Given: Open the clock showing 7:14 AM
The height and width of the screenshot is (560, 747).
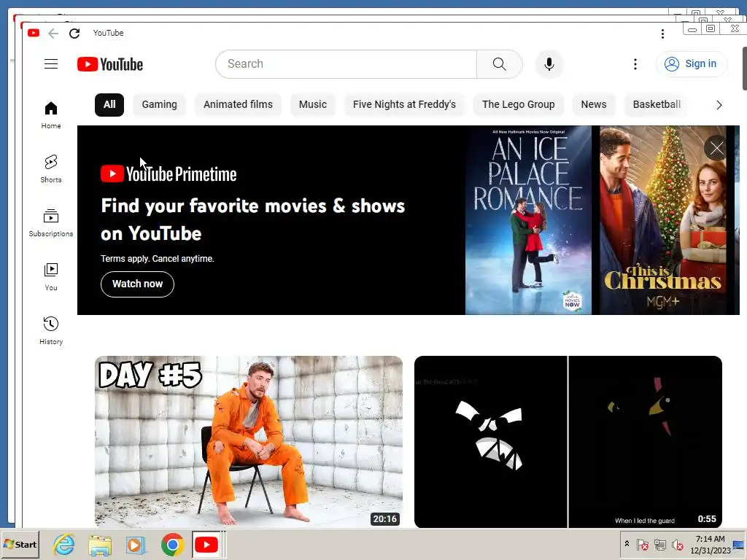Looking at the screenshot, I should [x=711, y=545].
